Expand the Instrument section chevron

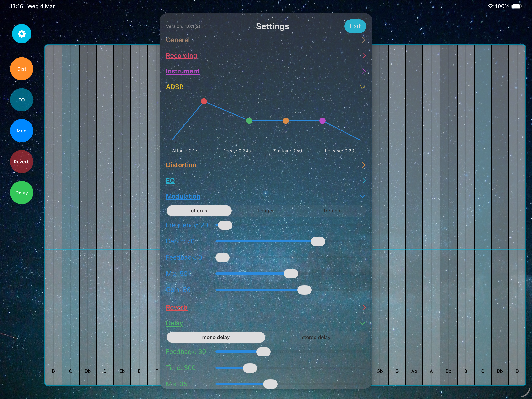[x=364, y=71]
